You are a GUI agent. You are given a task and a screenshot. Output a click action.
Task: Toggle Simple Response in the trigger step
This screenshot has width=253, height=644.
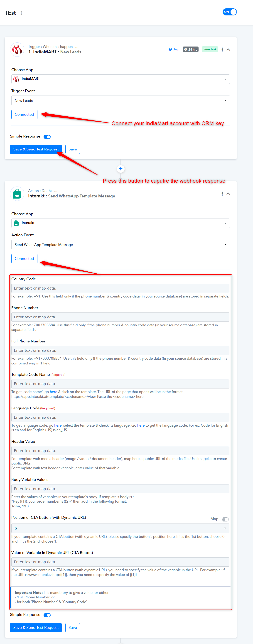click(x=47, y=137)
